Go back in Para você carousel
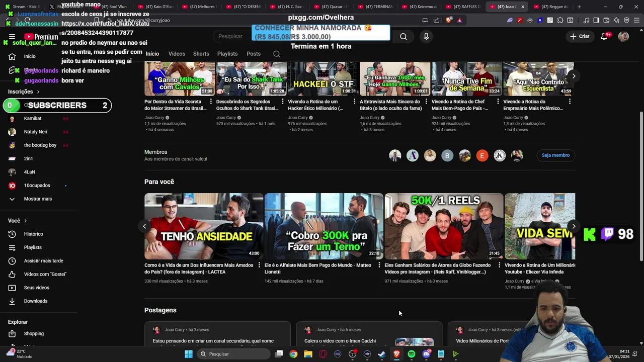The image size is (644, 362). pyautogui.click(x=144, y=226)
